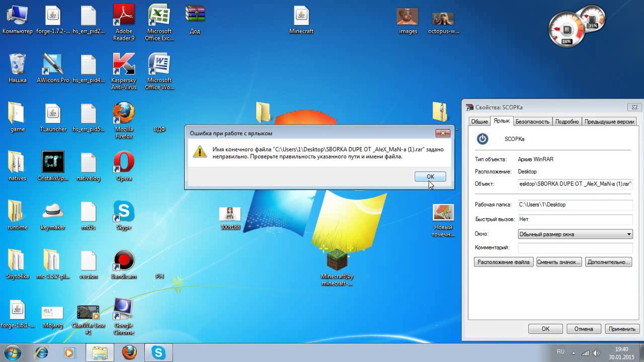Open the taskbar clock showing 19:40
Screen dimensions: 644x362
pos(622,352)
